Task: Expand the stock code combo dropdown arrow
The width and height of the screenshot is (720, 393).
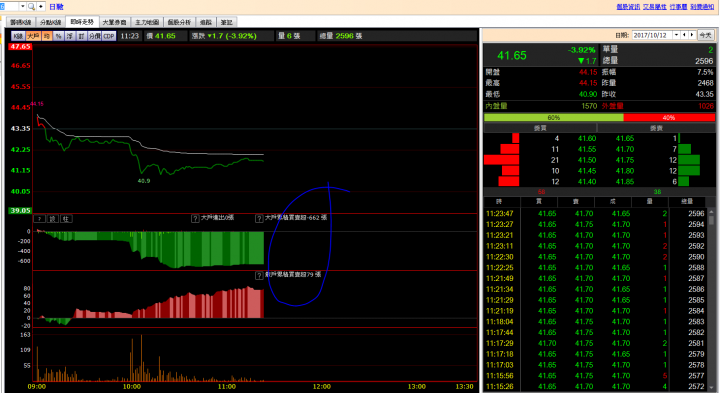Action: point(22,6)
